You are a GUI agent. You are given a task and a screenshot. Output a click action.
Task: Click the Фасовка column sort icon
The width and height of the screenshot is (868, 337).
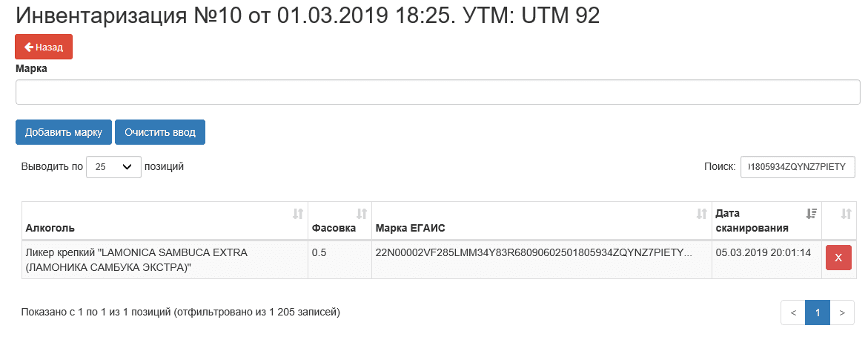pyautogui.click(x=362, y=214)
